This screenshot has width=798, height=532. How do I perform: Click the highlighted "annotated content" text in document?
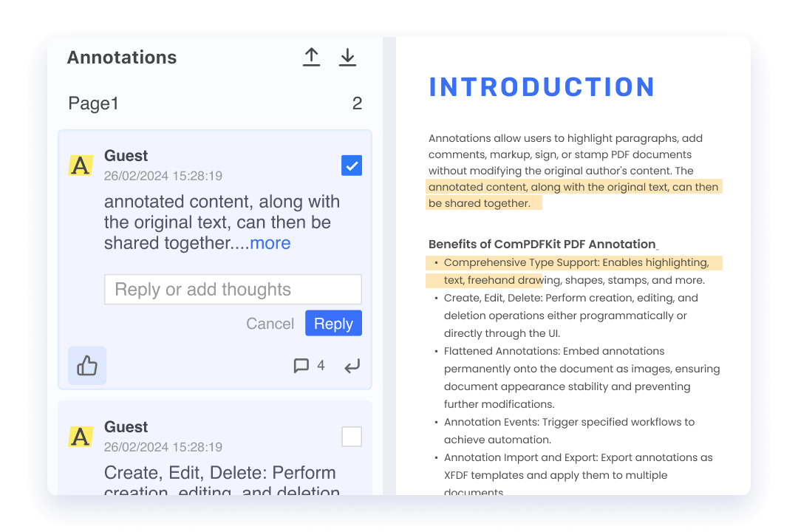(x=573, y=188)
